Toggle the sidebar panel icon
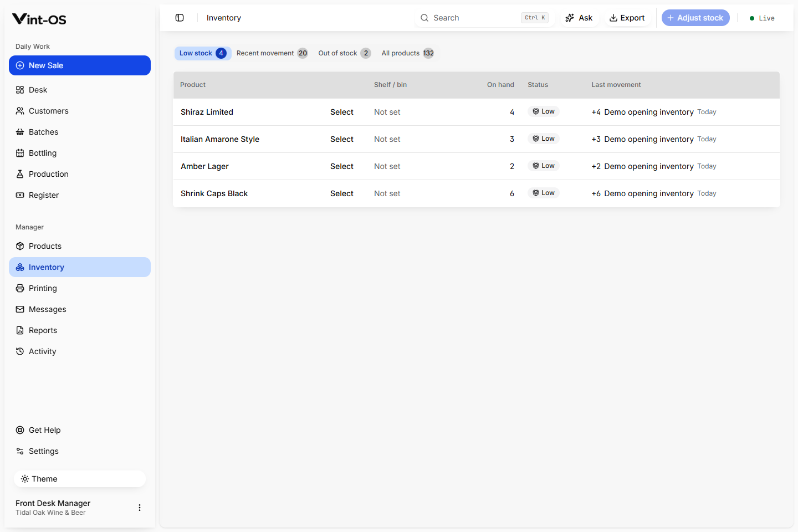The width and height of the screenshot is (798, 532). [x=180, y=18]
